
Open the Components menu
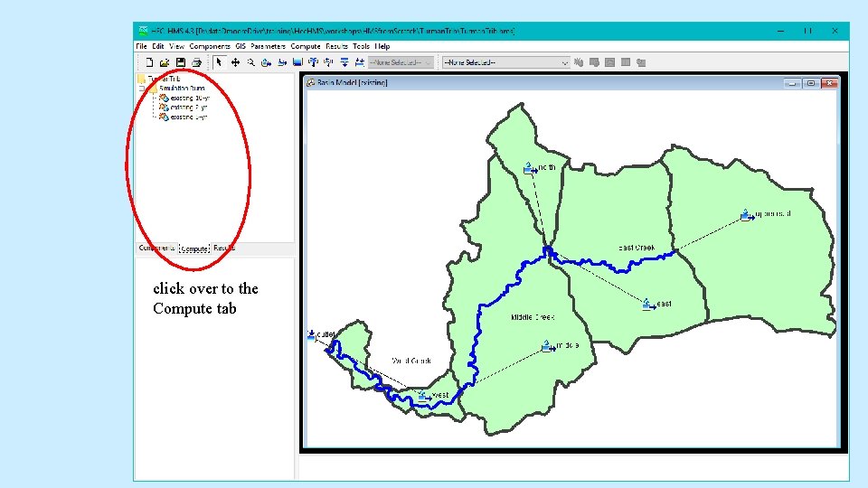[210, 46]
